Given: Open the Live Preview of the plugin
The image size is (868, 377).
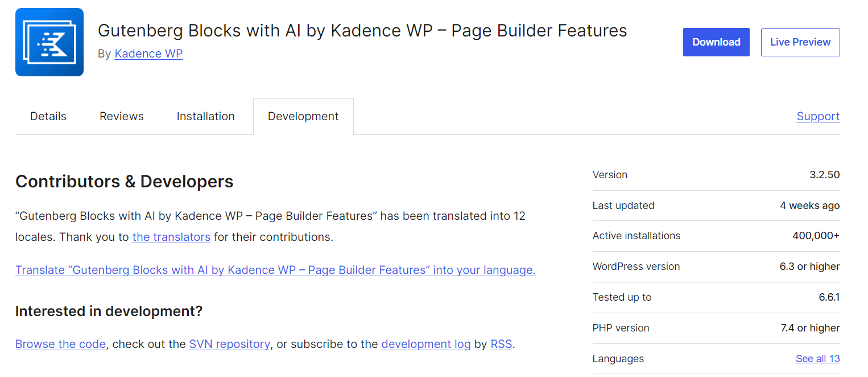Looking at the screenshot, I should click(800, 42).
